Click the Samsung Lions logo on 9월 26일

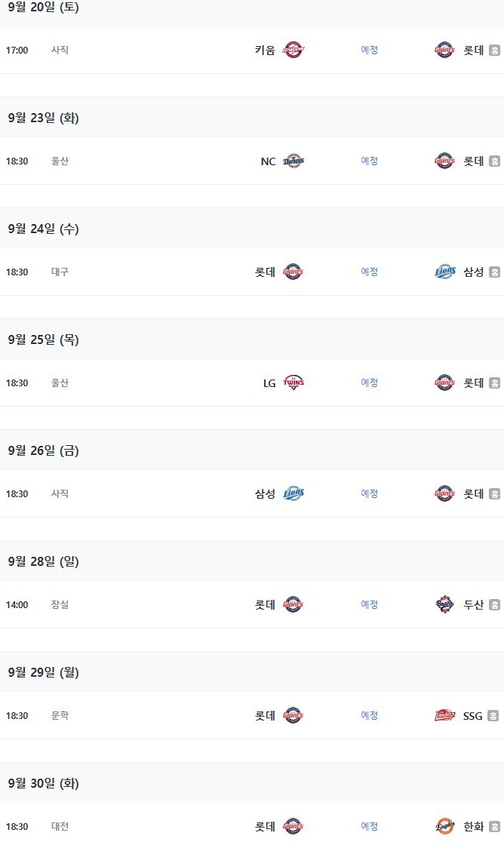pos(293,494)
